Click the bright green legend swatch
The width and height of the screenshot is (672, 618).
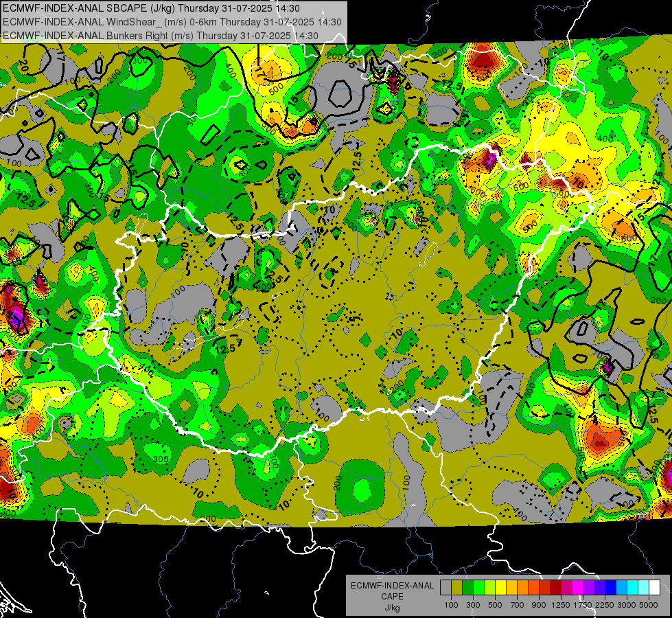[x=478, y=588]
